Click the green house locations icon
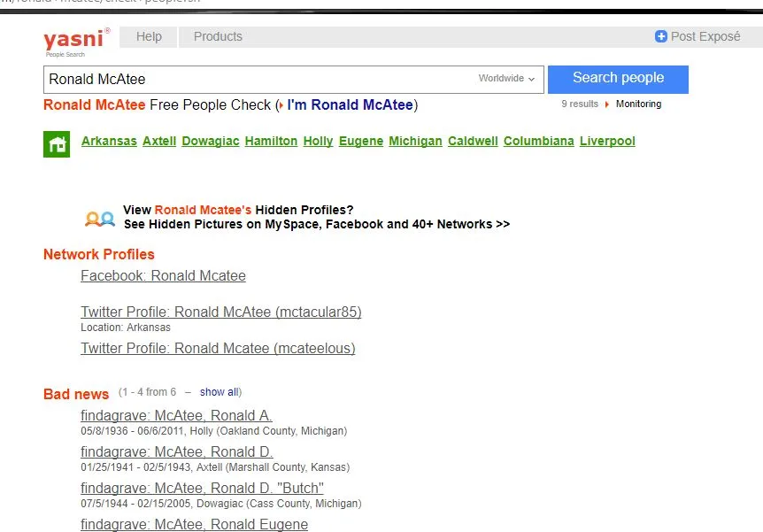Screen dimensions: 763x532 (57, 144)
